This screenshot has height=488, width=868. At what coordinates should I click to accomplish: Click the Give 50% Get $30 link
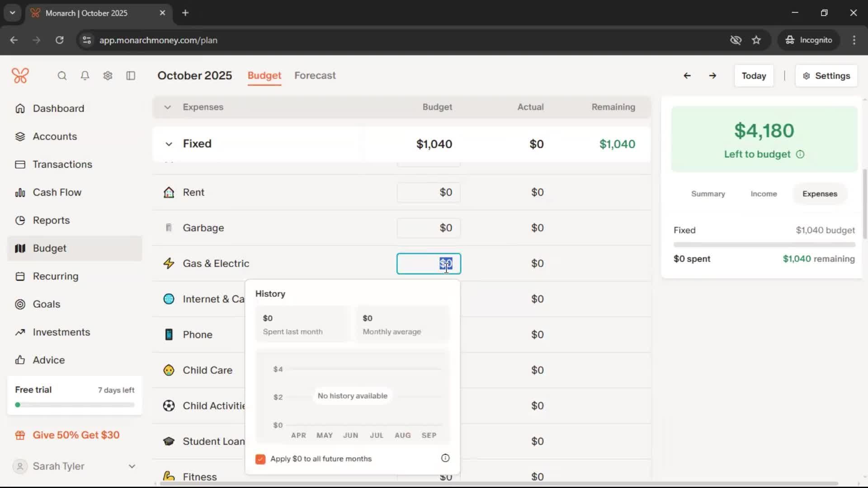pyautogui.click(x=76, y=435)
